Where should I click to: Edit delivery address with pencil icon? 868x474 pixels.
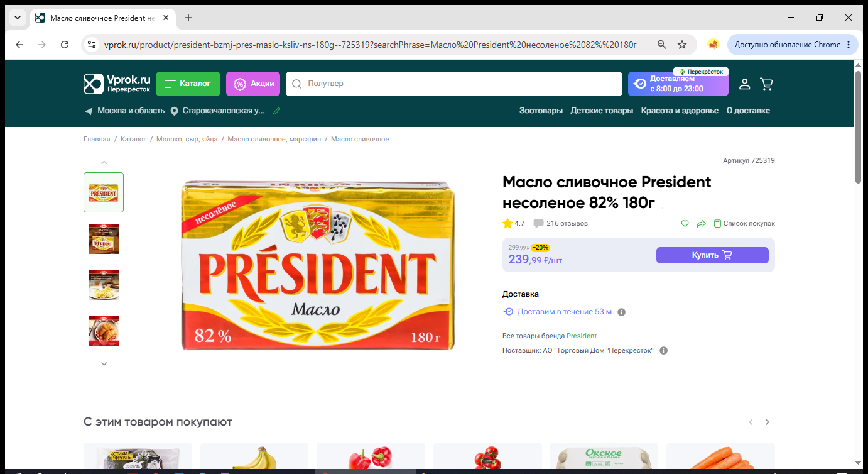point(277,111)
